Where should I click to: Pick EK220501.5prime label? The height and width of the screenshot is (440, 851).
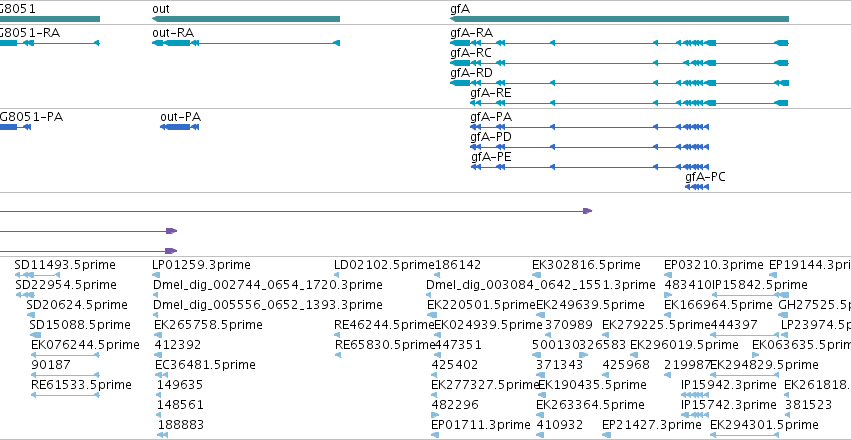point(481,305)
